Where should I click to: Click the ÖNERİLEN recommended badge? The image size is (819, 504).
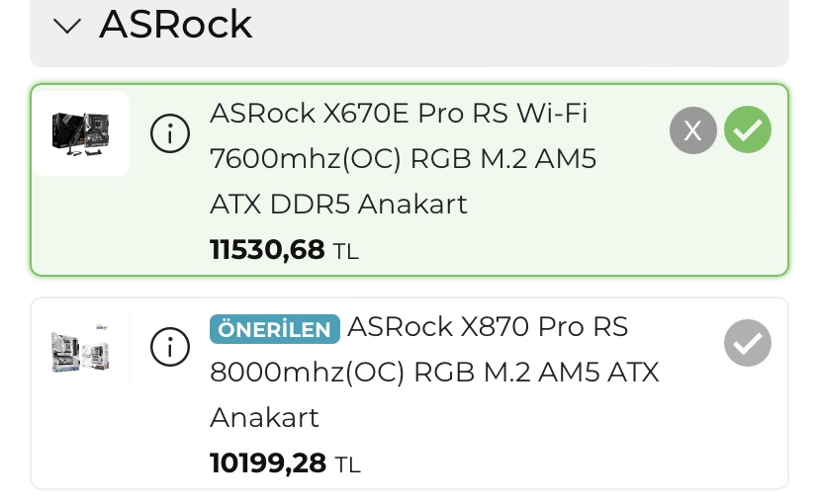point(274,328)
